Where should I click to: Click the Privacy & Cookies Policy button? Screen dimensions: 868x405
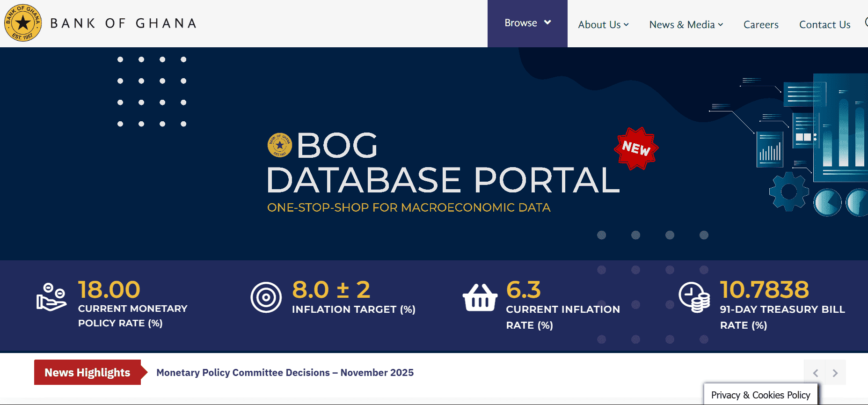coord(760,395)
